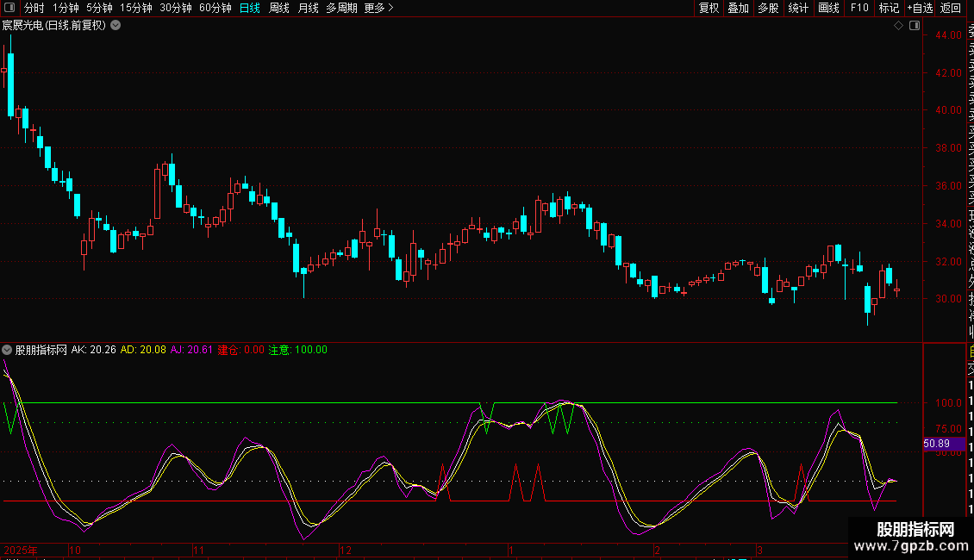The height and width of the screenshot is (560, 974).
Task: Open the 统计 statistics tool
Action: 798,8
